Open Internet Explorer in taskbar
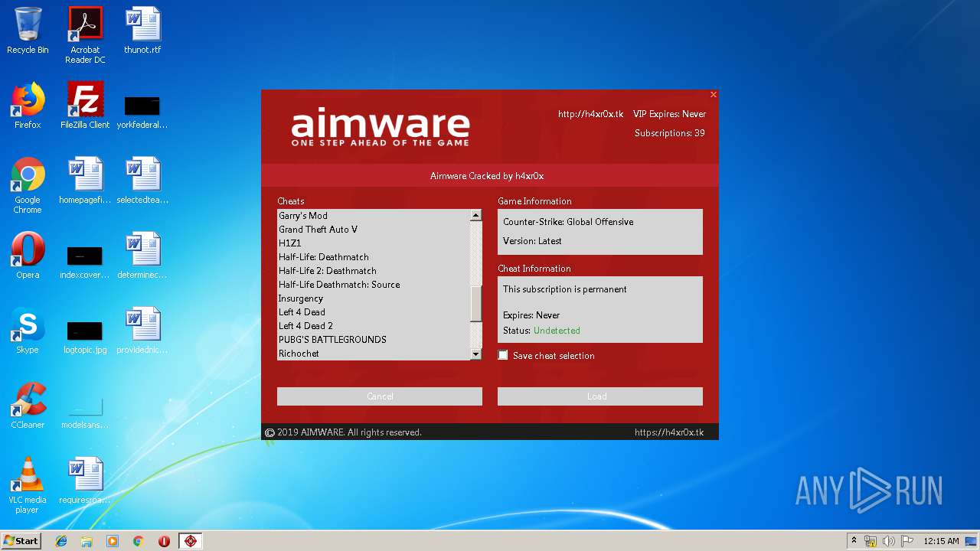 [x=61, y=541]
